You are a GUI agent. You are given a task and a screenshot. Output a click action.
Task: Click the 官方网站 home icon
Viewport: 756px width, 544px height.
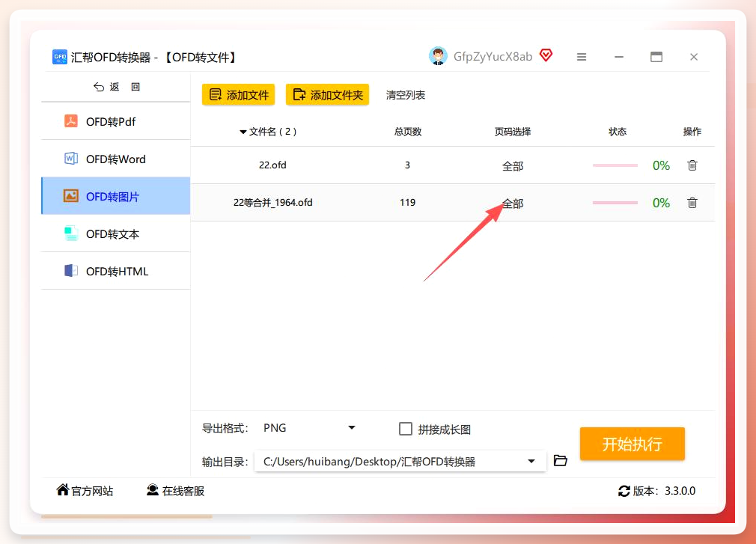tap(63, 489)
